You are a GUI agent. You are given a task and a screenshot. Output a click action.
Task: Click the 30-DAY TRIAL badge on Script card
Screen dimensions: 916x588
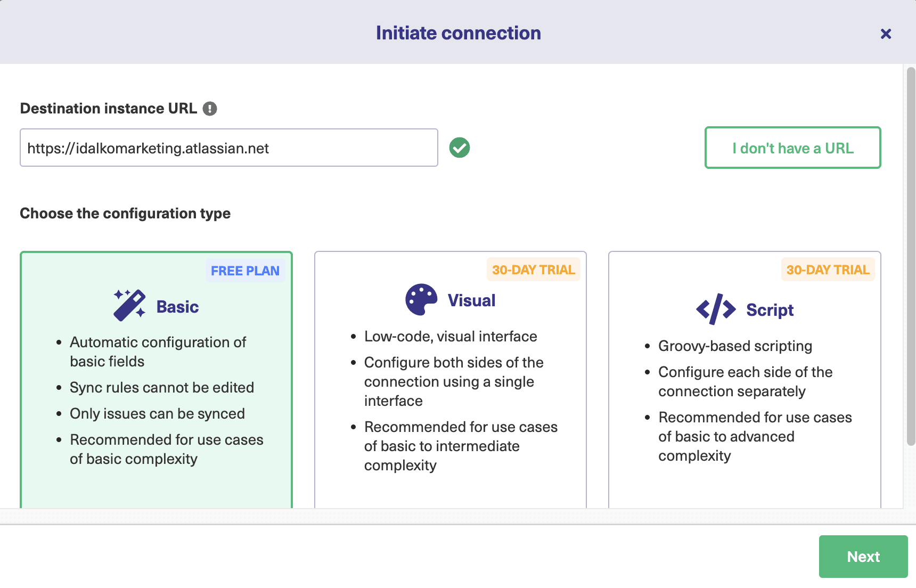point(827,270)
